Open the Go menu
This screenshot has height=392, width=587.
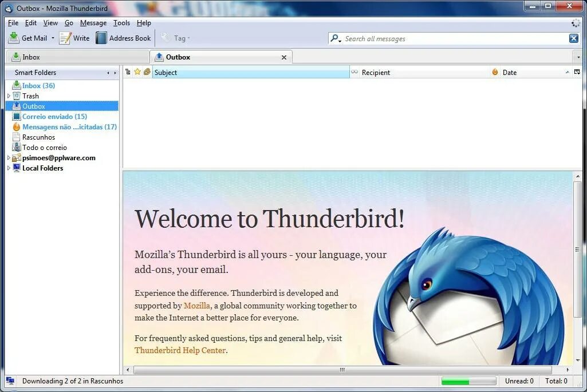[x=69, y=23]
